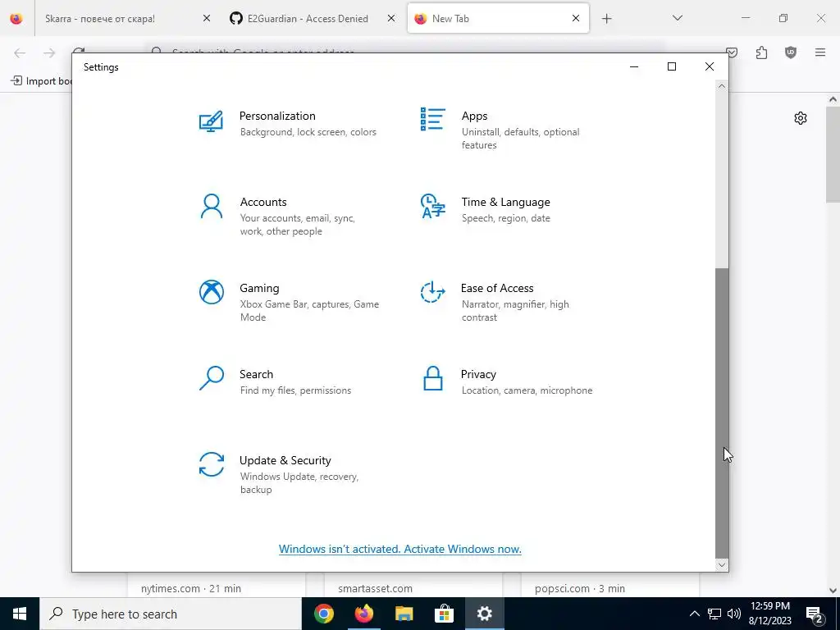The image size is (840, 630).
Task: Click the Settings window scrollbar thumb
Action: point(722,413)
